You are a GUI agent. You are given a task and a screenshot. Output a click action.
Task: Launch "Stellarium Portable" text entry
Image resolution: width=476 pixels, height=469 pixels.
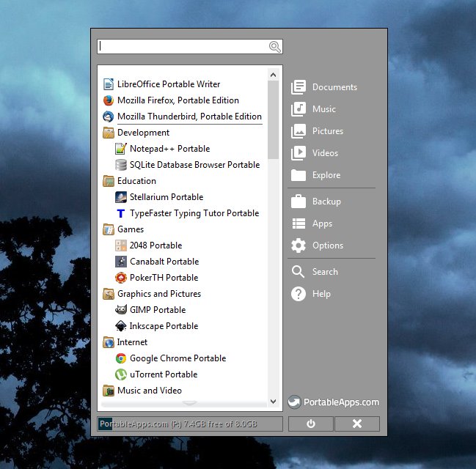click(166, 197)
